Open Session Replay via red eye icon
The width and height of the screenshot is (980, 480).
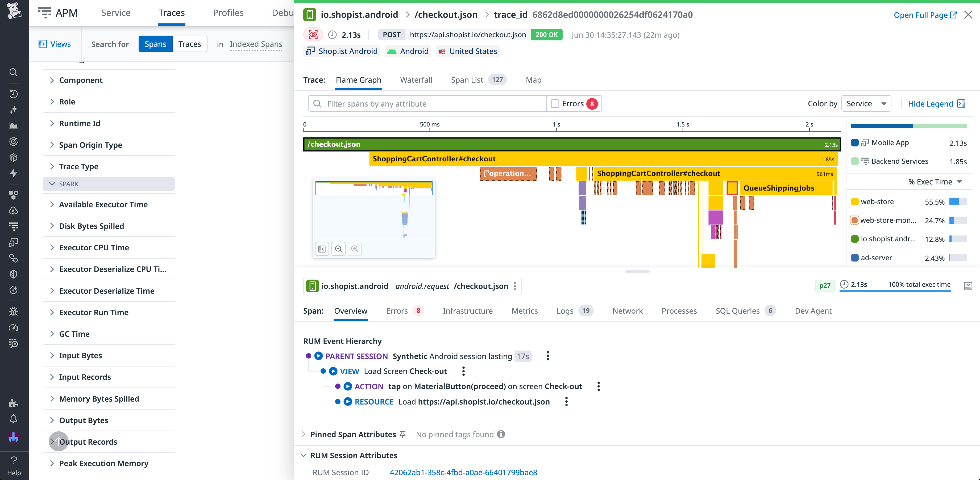pos(313,34)
